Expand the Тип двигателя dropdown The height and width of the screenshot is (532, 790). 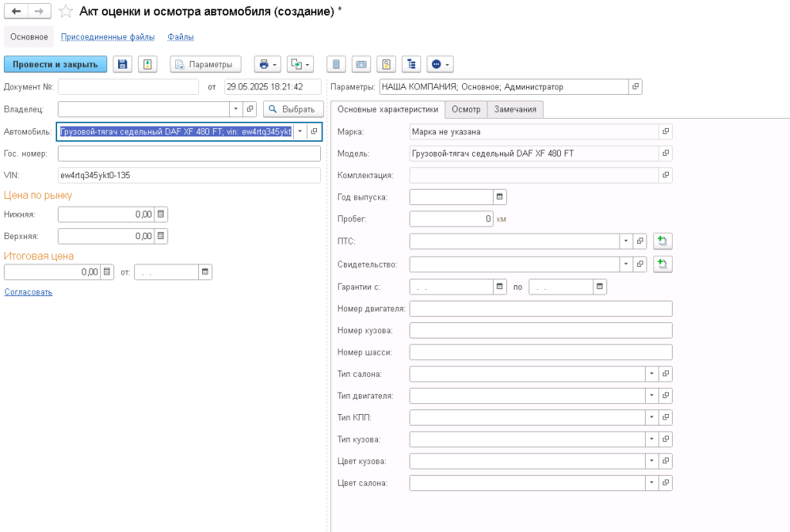coord(651,396)
